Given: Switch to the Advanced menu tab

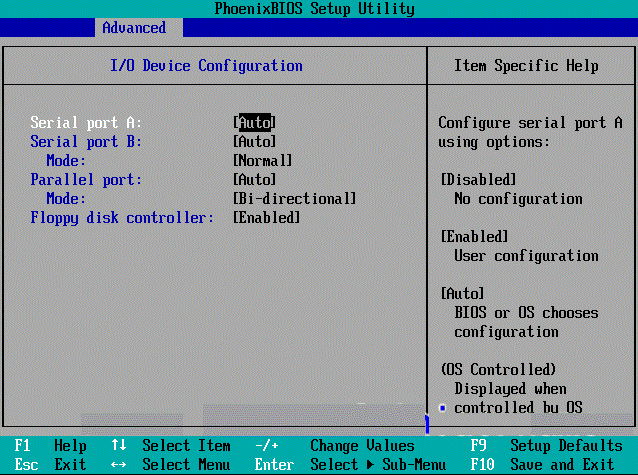Looking at the screenshot, I should (x=134, y=27).
